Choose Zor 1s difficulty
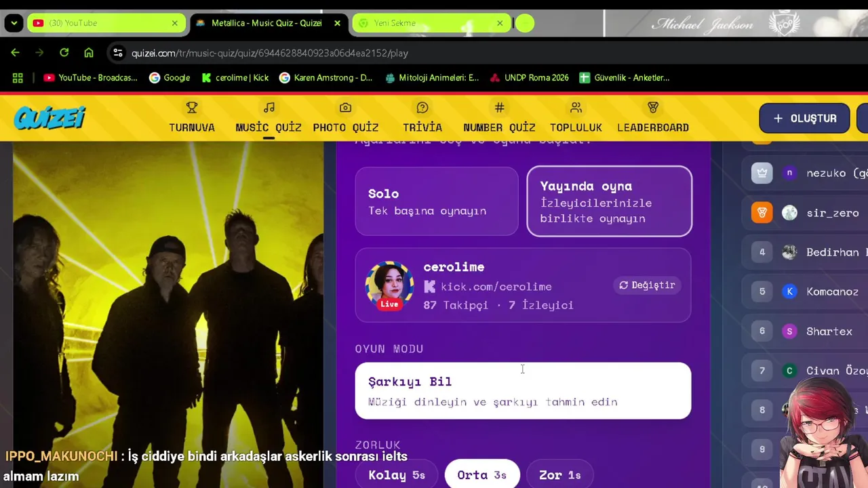The height and width of the screenshot is (488, 868). (x=559, y=475)
